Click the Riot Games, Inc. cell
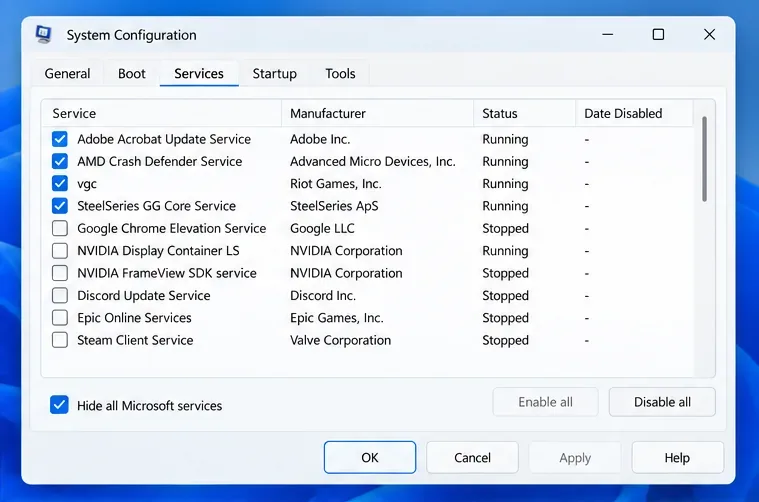 point(335,183)
